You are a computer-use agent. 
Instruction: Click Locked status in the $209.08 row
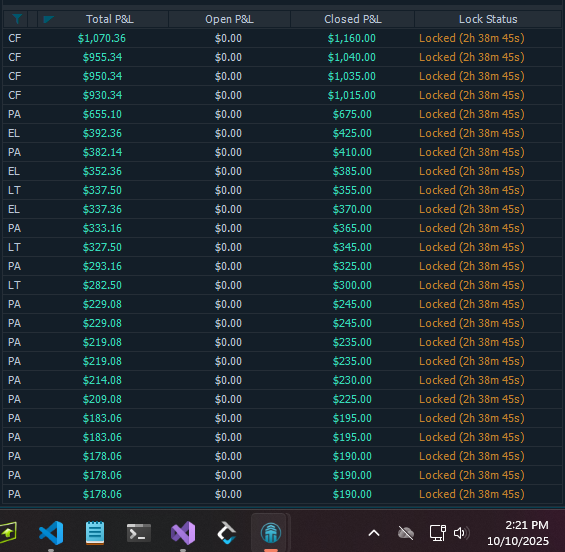click(471, 399)
